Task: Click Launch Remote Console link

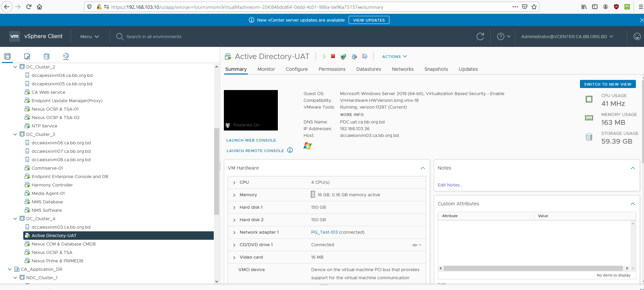Action: pos(255,151)
